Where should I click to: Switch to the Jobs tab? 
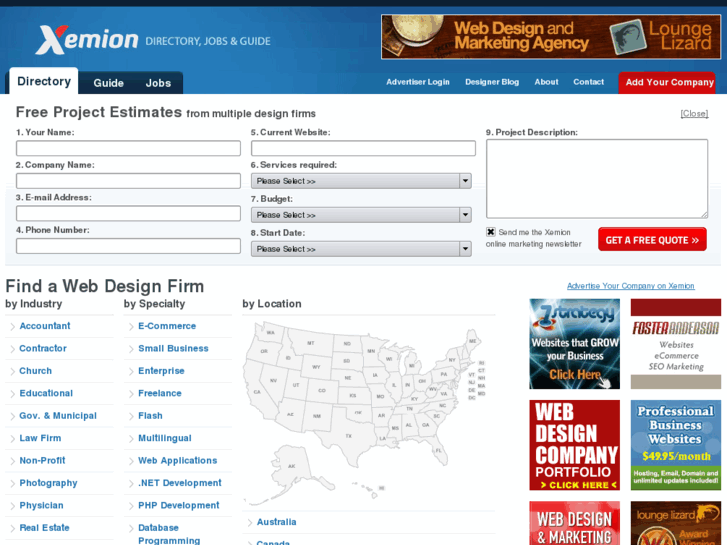click(x=158, y=83)
